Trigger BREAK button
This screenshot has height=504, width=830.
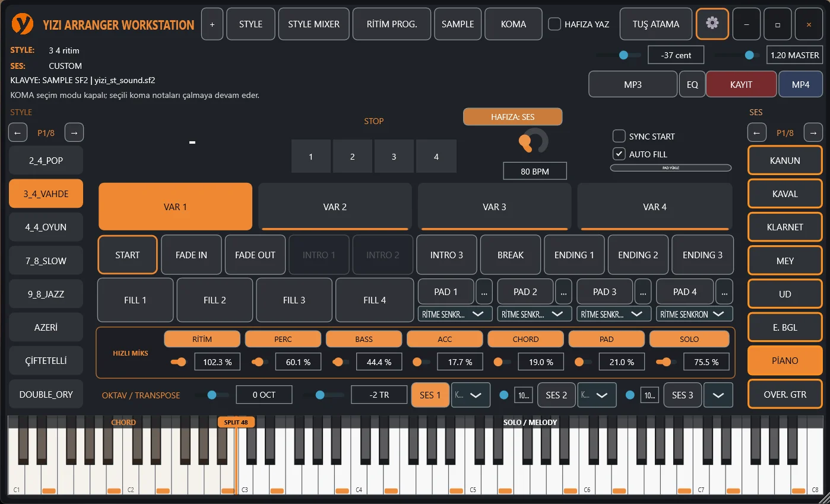coord(511,255)
